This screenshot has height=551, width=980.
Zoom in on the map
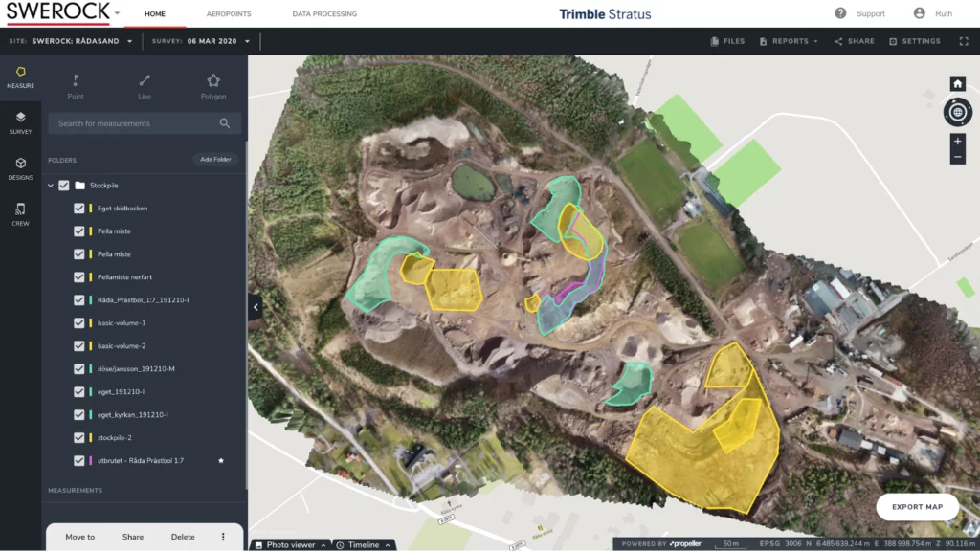tap(957, 142)
